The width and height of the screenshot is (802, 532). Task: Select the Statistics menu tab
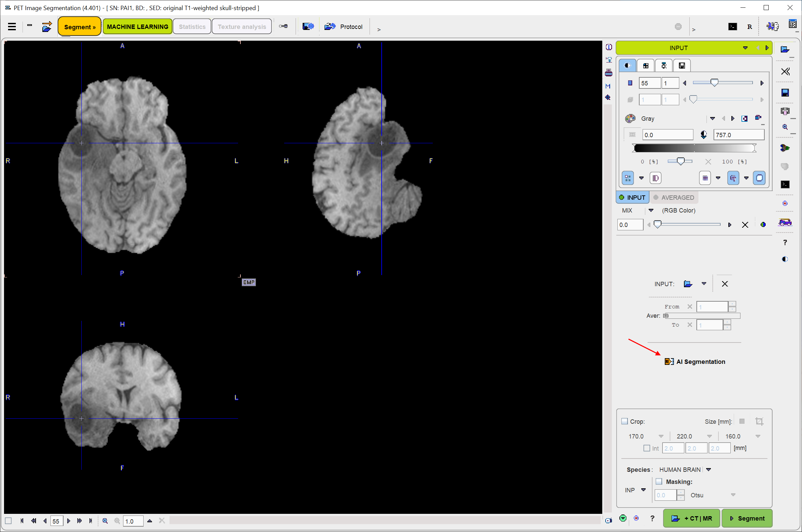192,27
